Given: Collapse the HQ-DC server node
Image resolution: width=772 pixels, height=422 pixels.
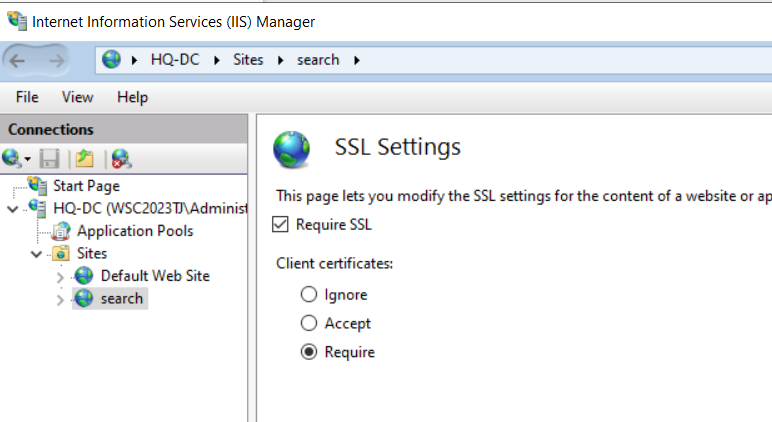Looking at the screenshot, I should [13, 209].
